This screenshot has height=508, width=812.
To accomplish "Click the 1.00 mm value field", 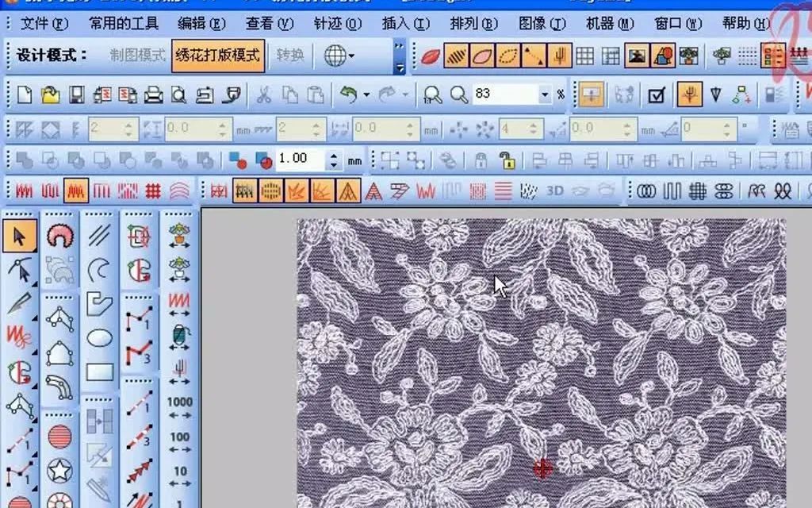I will (301, 159).
